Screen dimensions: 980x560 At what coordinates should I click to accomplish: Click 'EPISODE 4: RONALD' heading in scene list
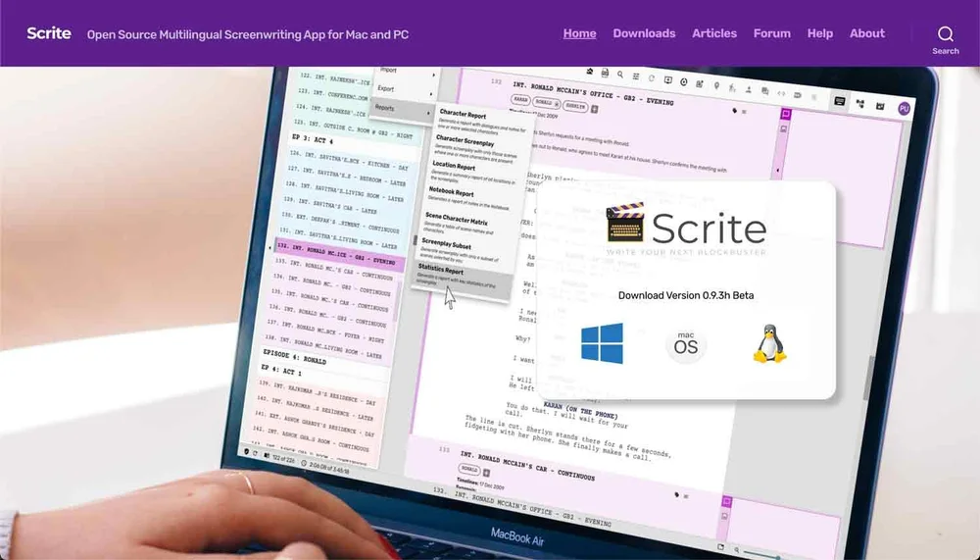[x=294, y=356]
